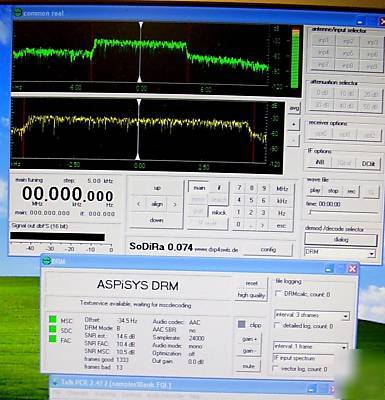Select antenna input inp1
The image size is (385, 400).
[323, 41]
